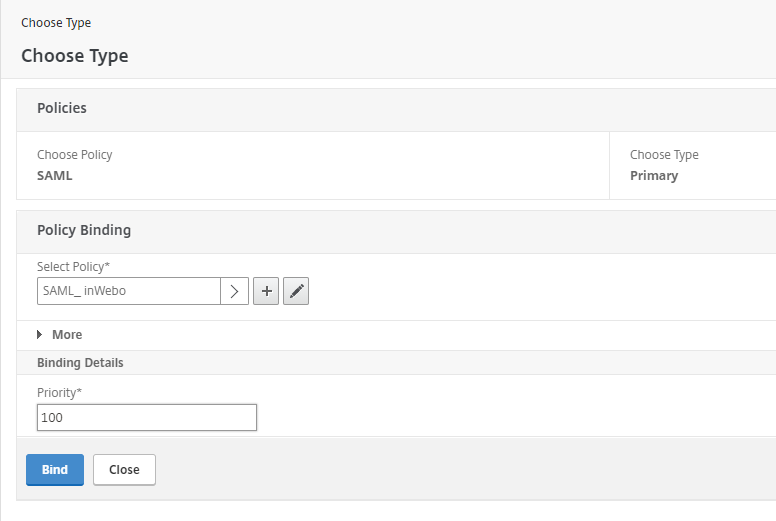Click the Primary type value
Image resolution: width=776 pixels, height=521 pixels.
(654, 176)
